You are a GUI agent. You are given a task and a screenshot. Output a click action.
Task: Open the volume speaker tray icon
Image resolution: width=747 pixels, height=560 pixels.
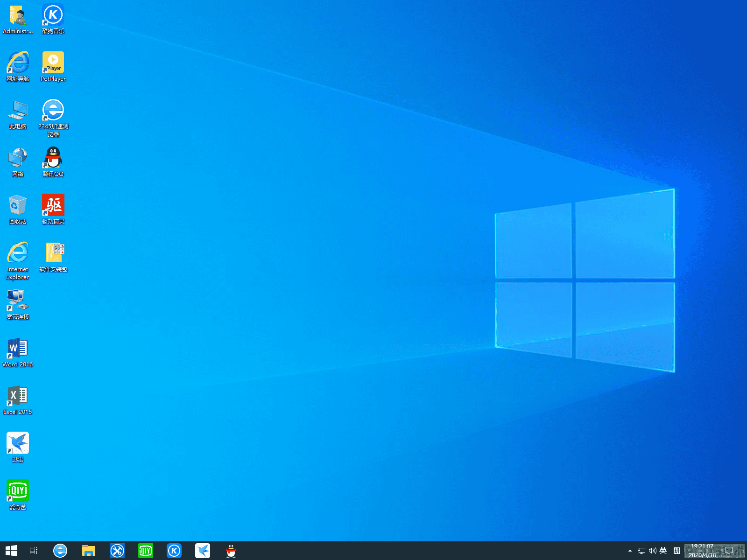click(x=653, y=551)
